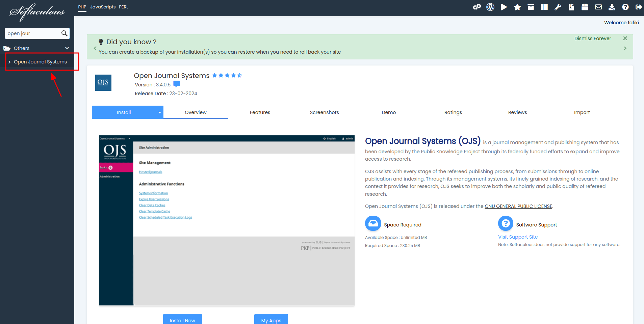The height and width of the screenshot is (324, 644).
Task: Click Dismiss Forever link
Action: point(593,38)
